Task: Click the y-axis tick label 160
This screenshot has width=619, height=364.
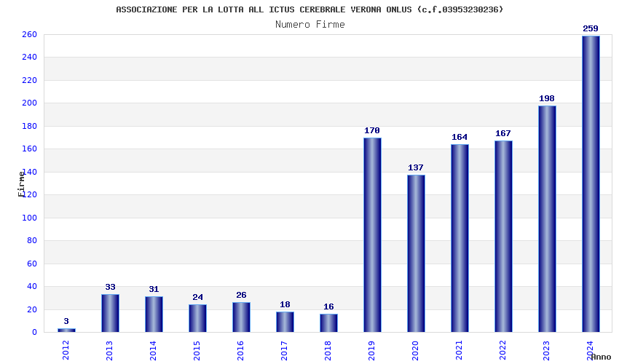Action: 30,149
